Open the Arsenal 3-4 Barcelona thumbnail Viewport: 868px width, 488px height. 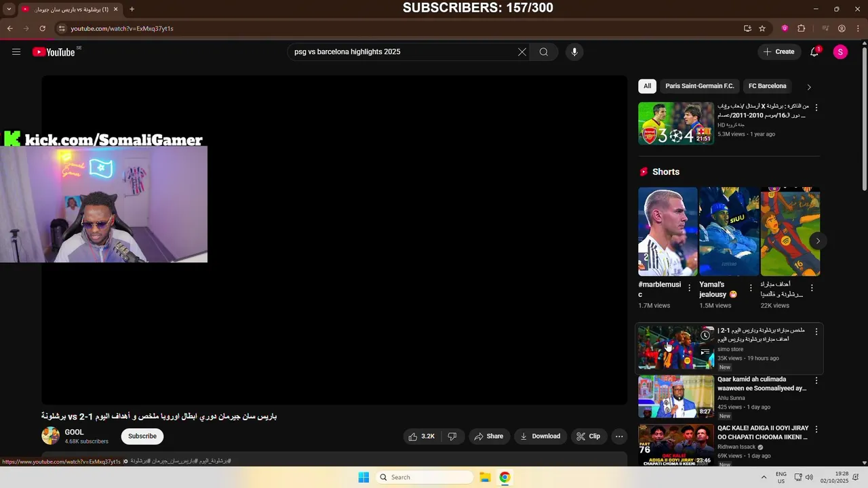[x=676, y=123]
